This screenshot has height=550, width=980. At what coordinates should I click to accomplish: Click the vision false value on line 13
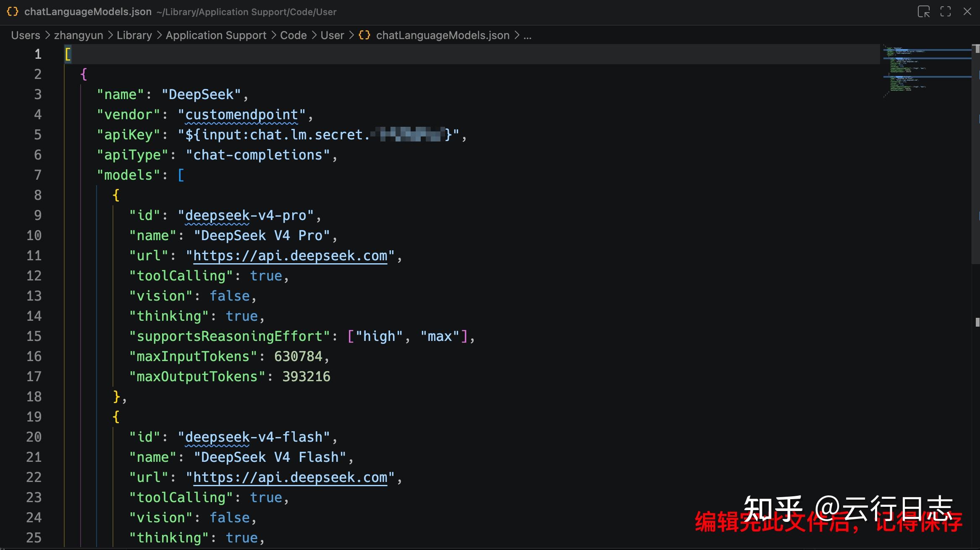click(230, 296)
